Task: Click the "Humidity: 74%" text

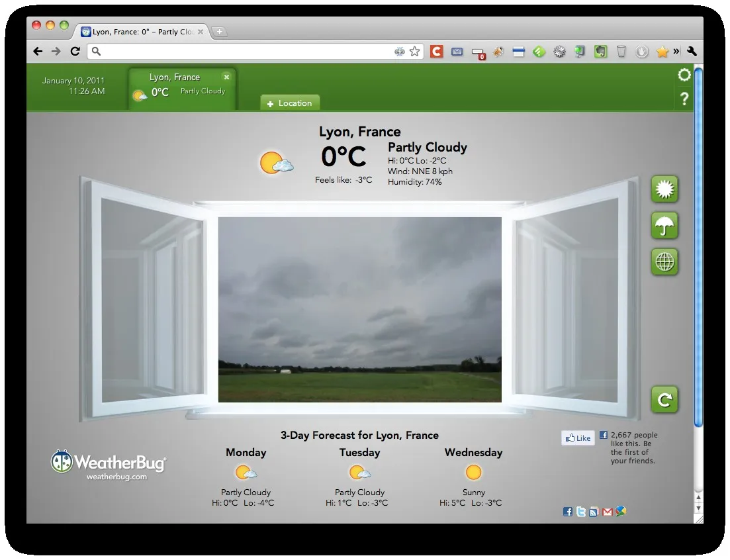Action: click(x=414, y=182)
